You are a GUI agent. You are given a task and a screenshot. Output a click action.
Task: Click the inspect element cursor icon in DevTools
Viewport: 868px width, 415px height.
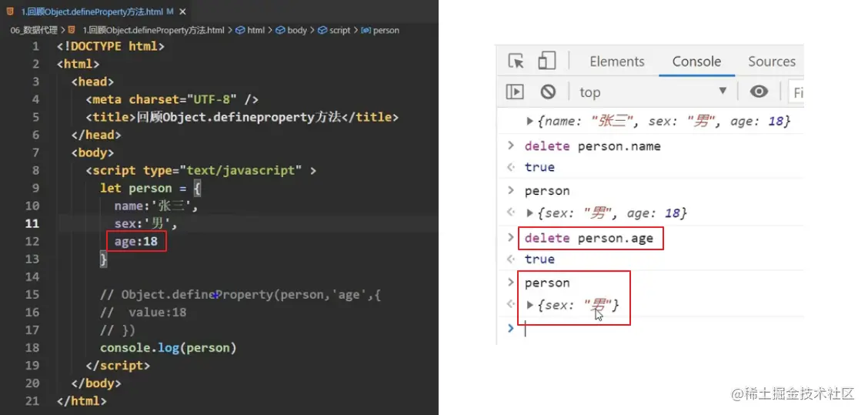pyautogui.click(x=516, y=61)
